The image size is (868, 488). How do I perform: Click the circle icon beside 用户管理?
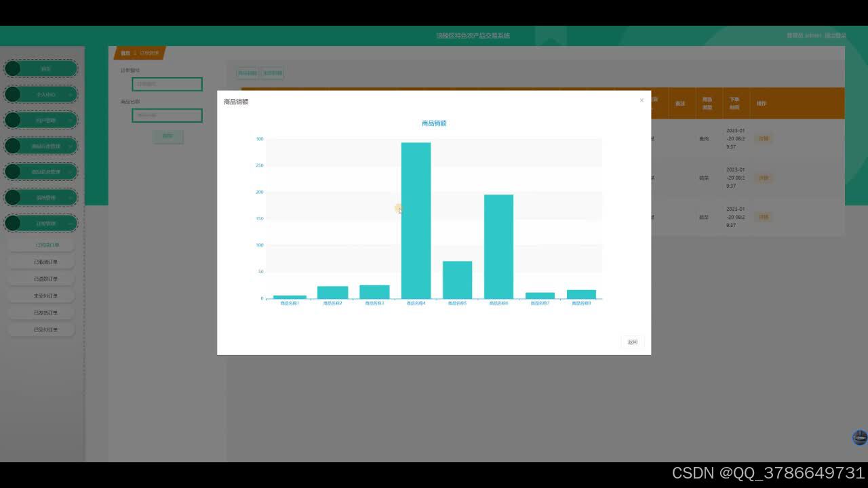pyautogui.click(x=13, y=120)
